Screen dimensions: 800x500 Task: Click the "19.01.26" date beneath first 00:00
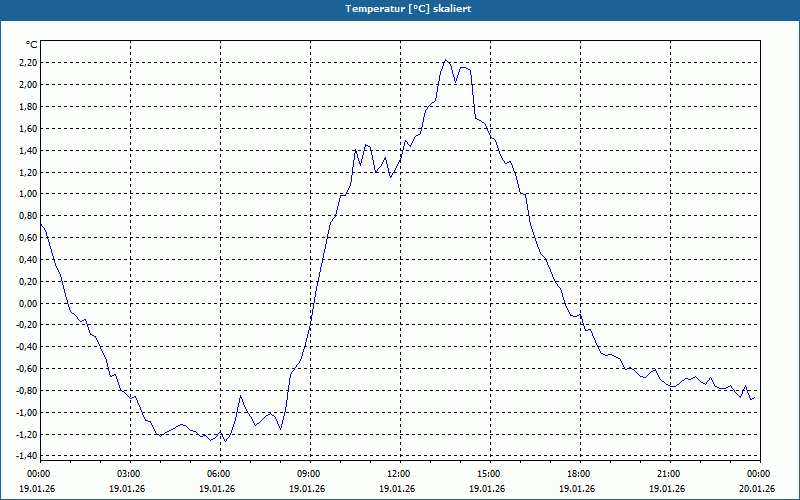pos(37,489)
